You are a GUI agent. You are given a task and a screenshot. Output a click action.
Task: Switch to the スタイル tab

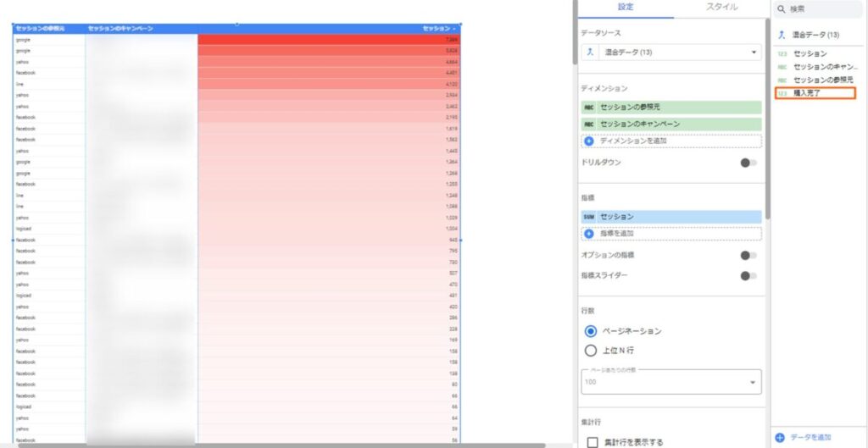pyautogui.click(x=721, y=8)
